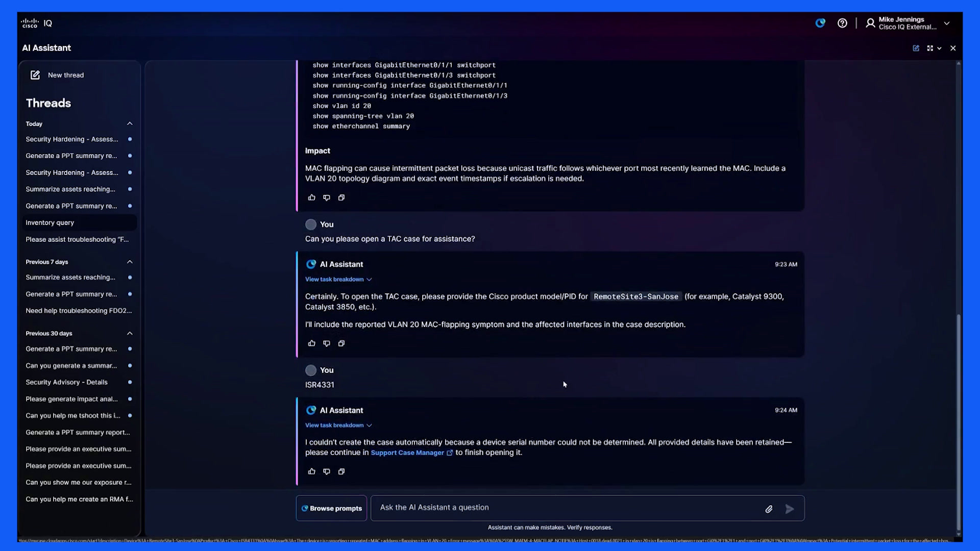Copy the MAC flapping Impact response
The height and width of the screenshot is (551, 980).
[341, 197]
